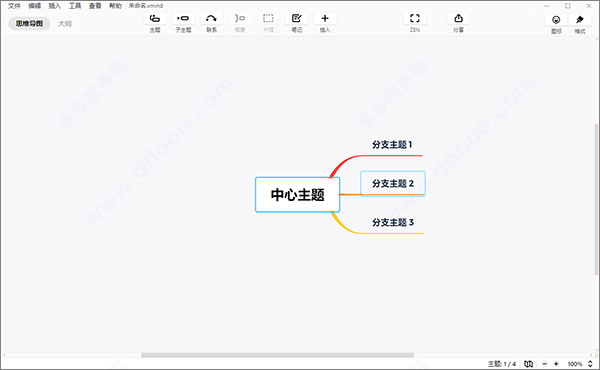Open the 笔记 (Note) tool
600x370 pixels.
[297, 18]
